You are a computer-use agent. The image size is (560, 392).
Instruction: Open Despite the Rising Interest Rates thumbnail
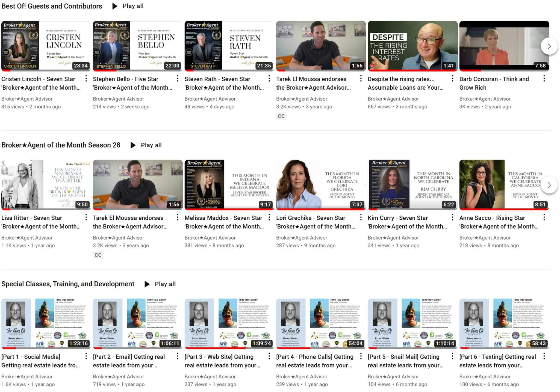pos(412,46)
